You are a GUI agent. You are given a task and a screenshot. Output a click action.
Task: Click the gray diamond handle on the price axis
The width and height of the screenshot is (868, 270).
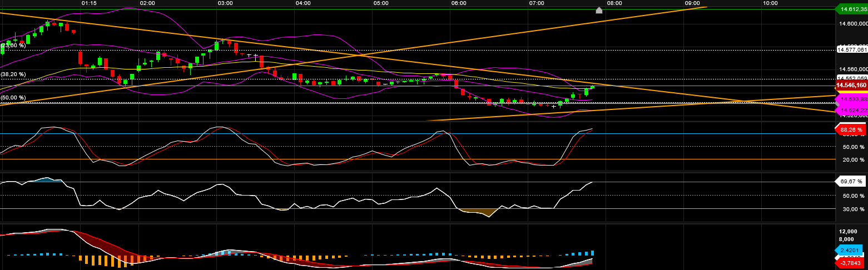click(x=837, y=103)
